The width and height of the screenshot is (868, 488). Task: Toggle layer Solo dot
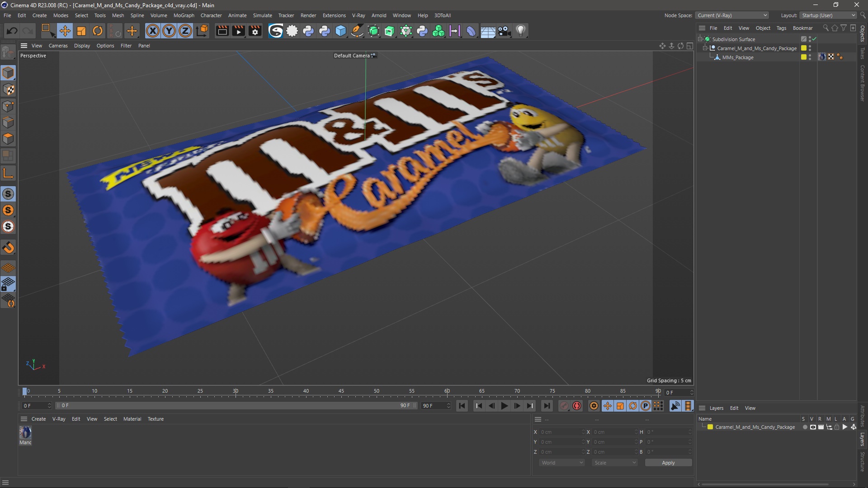(x=805, y=427)
